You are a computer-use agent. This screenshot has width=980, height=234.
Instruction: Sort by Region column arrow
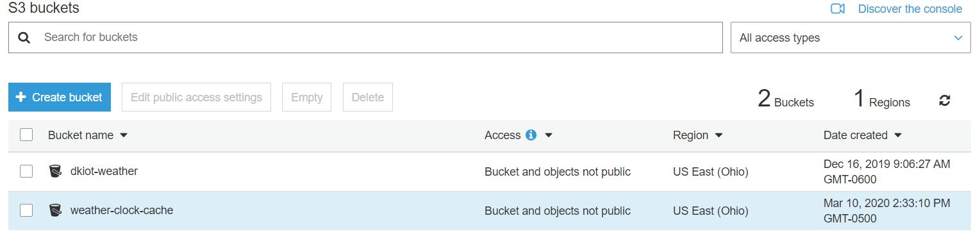[718, 136]
